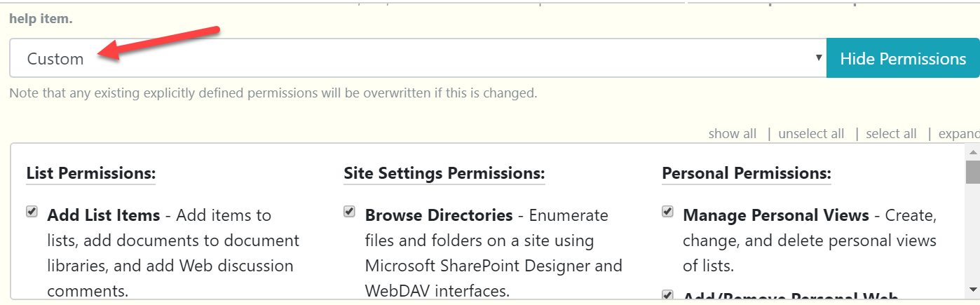Click the permissions scrollbar down arrow
Image resolution: width=980 pixels, height=305 pixels.
[x=972, y=289]
